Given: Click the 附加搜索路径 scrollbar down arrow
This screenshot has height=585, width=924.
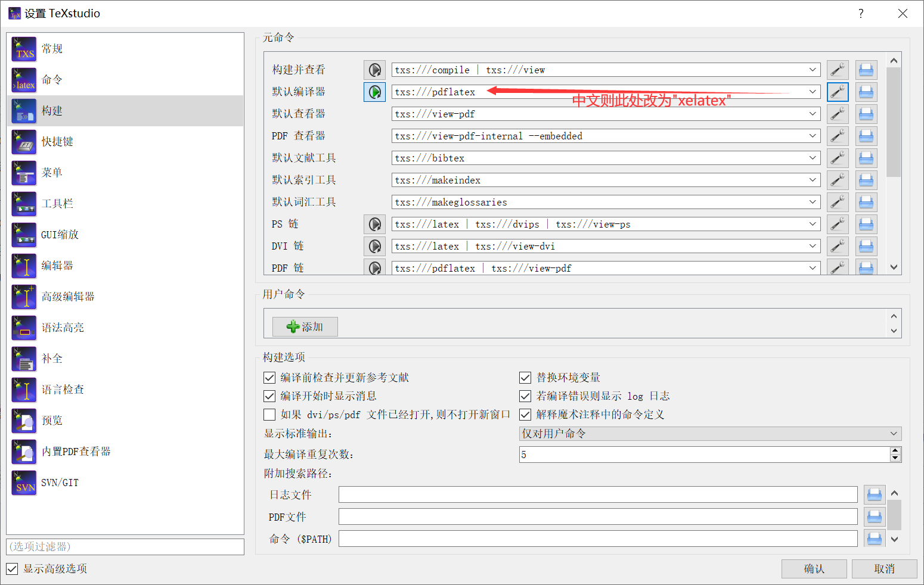Looking at the screenshot, I should point(894,539).
